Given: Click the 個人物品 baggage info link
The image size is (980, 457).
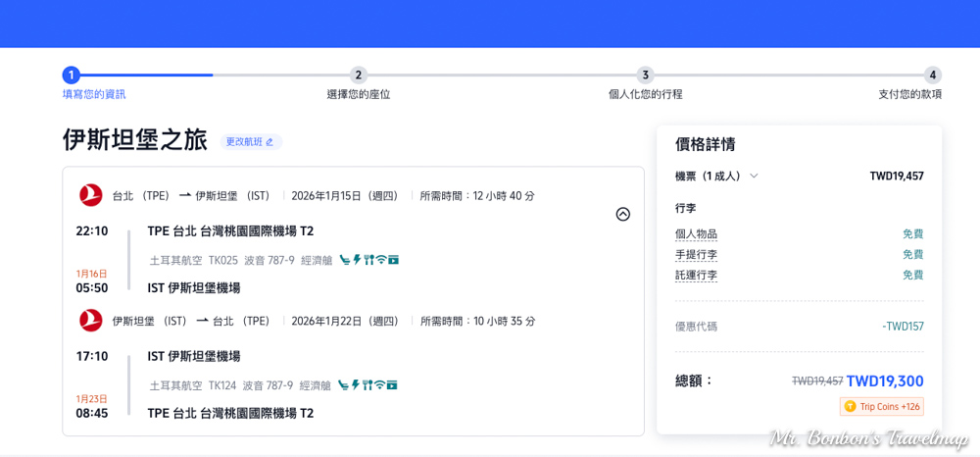Looking at the screenshot, I should (696, 234).
